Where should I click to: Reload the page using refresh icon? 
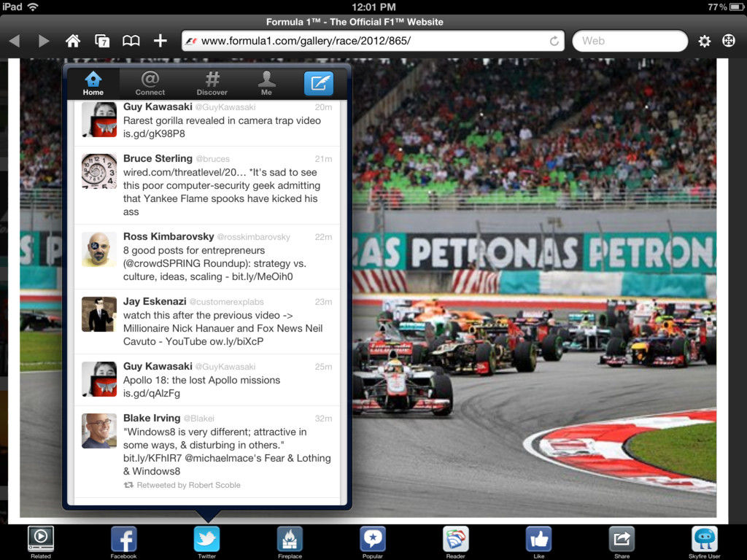(x=554, y=41)
